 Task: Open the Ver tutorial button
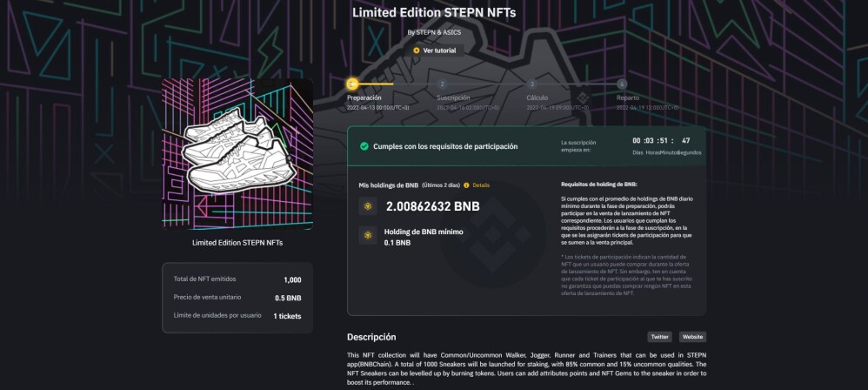pos(435,50)
